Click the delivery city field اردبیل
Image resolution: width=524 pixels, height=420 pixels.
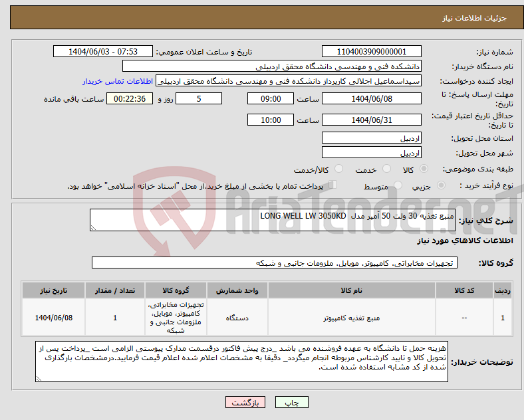tap(371, 152)
